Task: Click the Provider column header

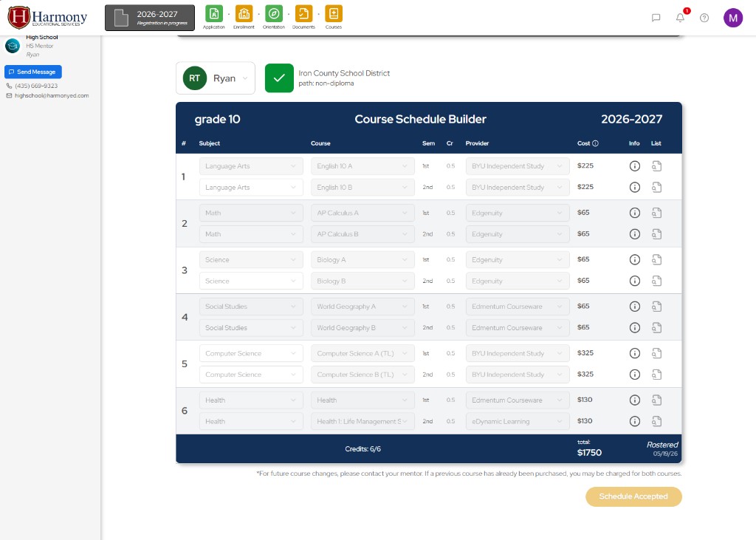Action: point(477,143)
